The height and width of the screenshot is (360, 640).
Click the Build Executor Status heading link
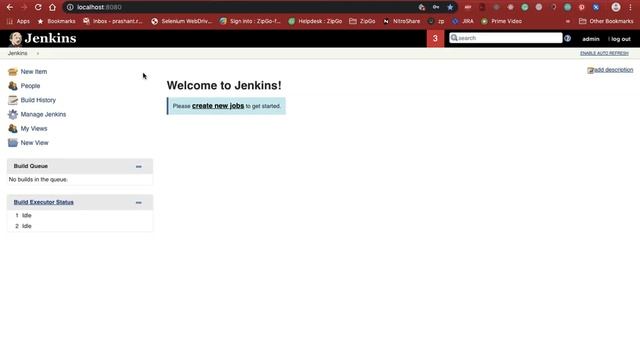tap(44, 202)
